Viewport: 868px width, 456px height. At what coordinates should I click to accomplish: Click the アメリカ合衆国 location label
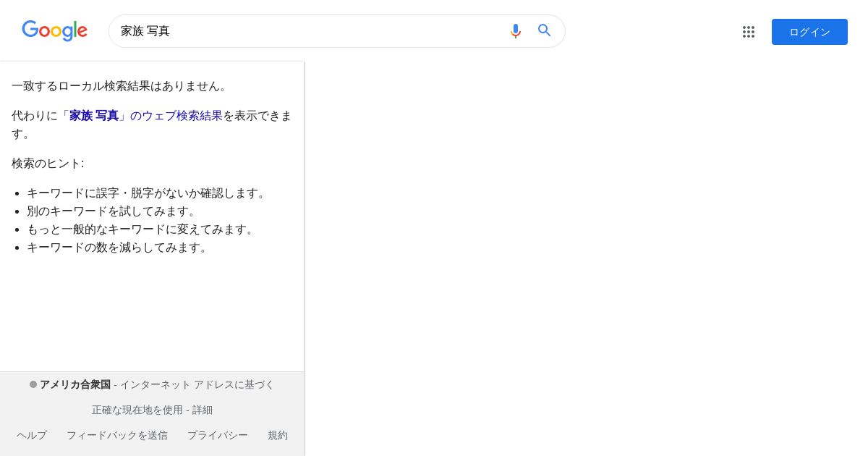coord(75,384)
